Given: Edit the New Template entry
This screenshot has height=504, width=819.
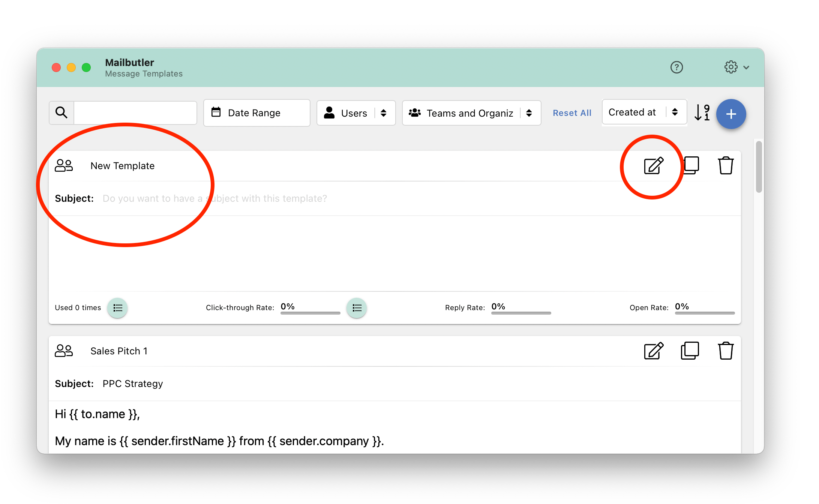Looking at the screenshot, I should tap(653, 166).
